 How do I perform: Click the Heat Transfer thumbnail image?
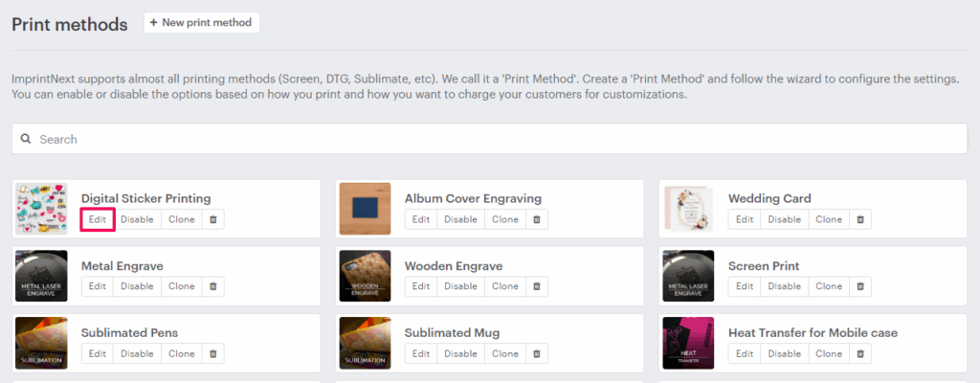tap(689, 343)
